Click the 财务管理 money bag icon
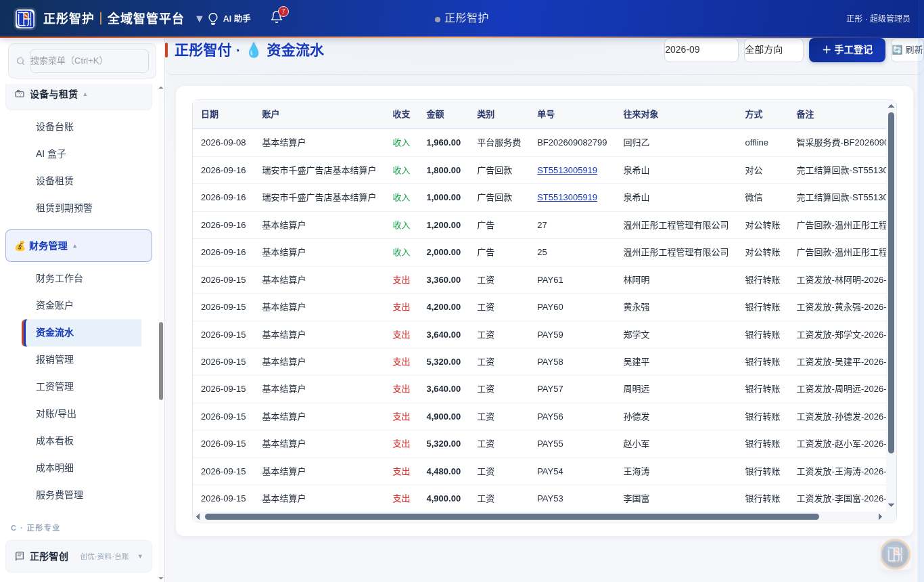 point(20,246)
